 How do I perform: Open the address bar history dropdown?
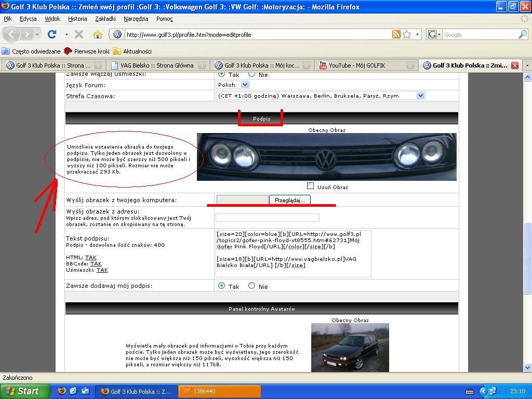[417, 34]
